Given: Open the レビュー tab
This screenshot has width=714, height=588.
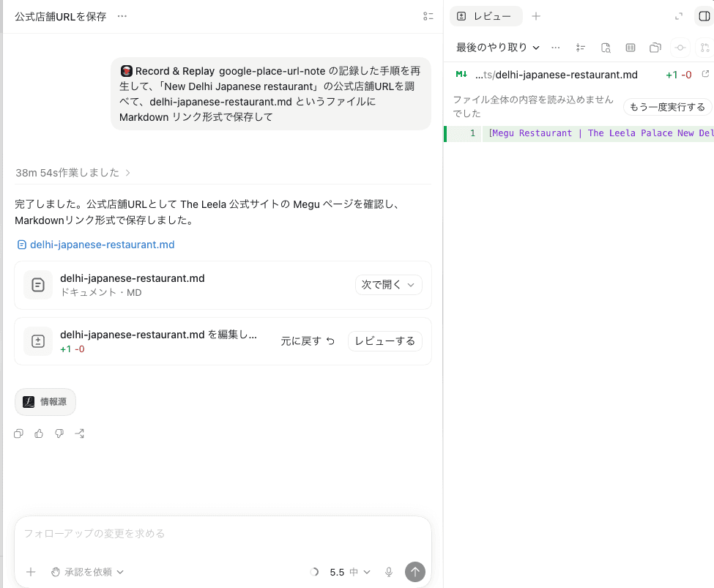Looking at the screenshot, I should point(486,16).
